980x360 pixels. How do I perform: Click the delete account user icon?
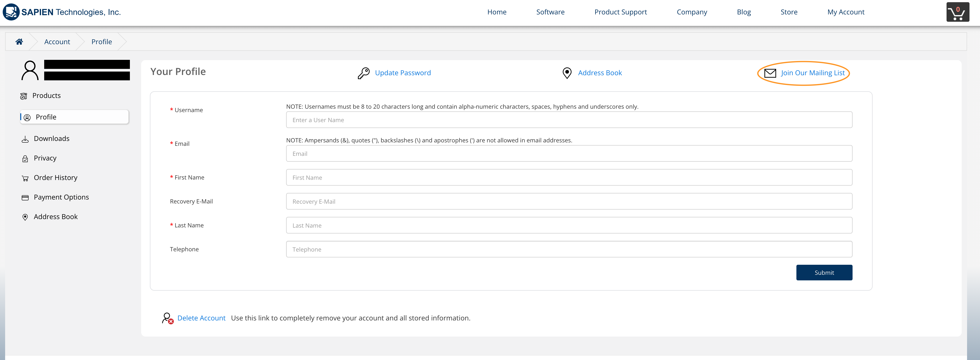pos(167,318)
